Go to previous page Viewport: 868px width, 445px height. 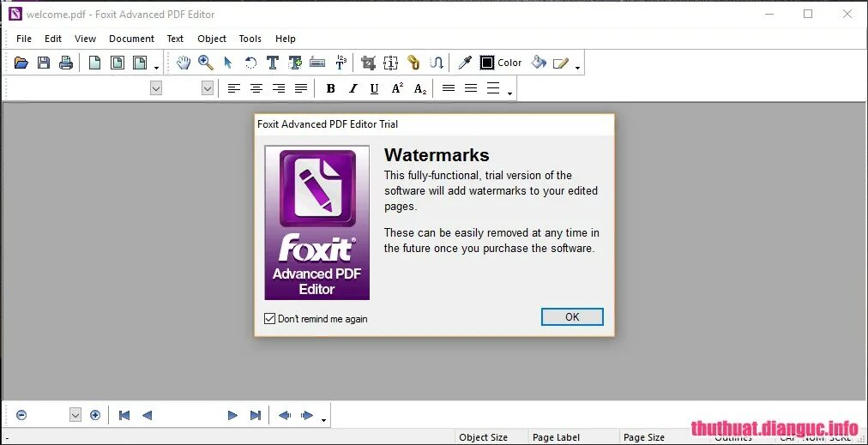point(147,415)
